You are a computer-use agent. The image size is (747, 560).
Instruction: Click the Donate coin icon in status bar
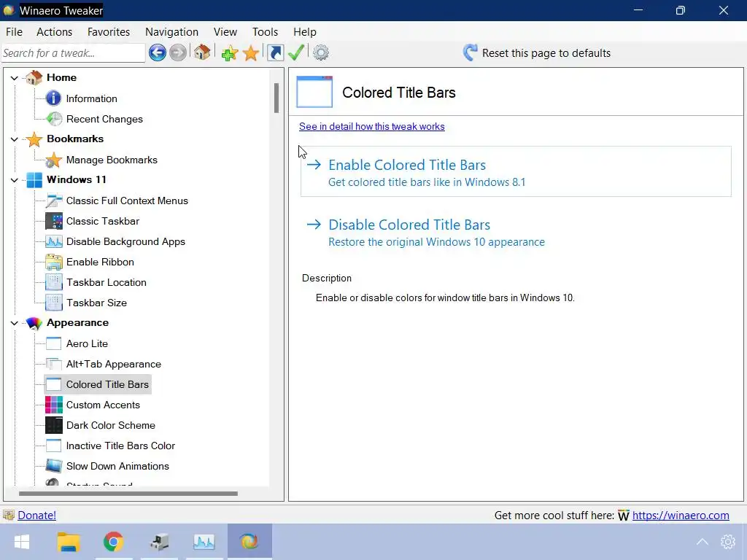click(x=9, y=516)
